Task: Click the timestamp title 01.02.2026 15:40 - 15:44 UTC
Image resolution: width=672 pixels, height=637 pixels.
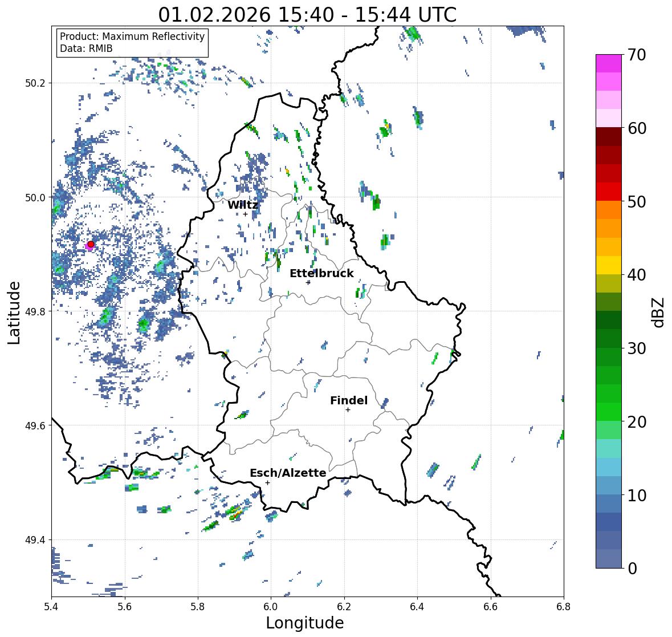Action: (307, 15)
